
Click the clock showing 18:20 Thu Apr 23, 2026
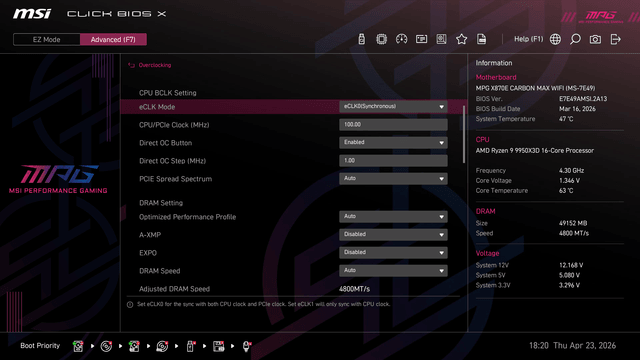[x=572, y=346]
